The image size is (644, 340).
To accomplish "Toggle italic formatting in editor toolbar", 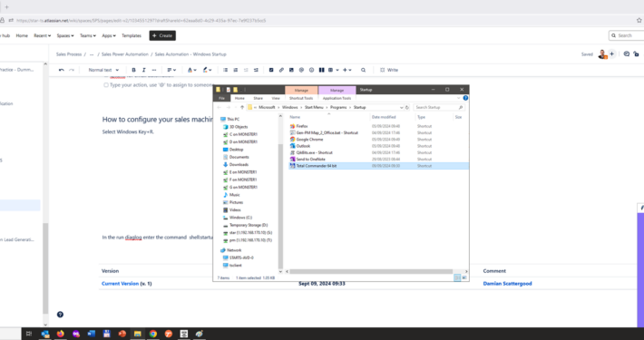I will pos(143,70).
